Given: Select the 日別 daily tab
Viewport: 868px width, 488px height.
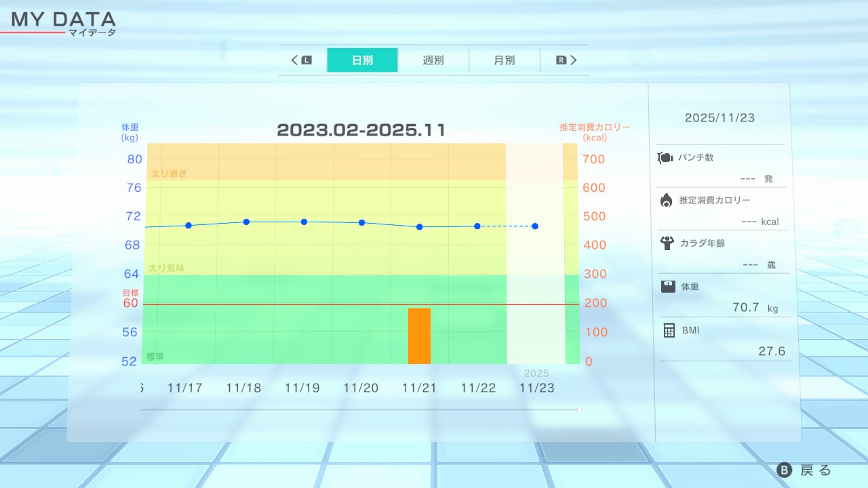Looking at the screenshot, I should tap(362, 60).
